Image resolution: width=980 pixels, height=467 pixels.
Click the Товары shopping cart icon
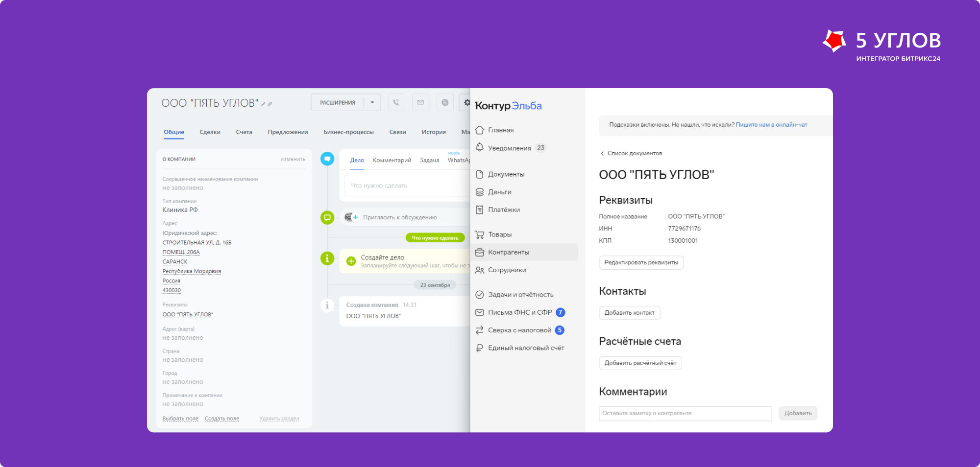480,234
